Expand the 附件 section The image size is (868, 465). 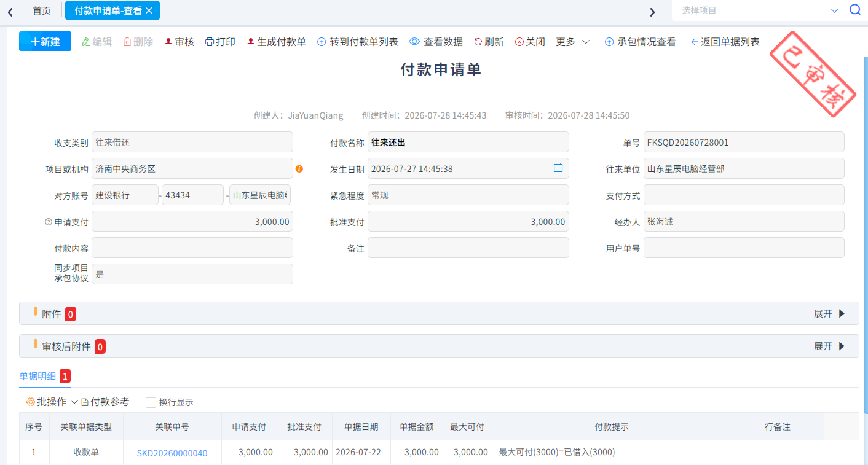point(829,314)
